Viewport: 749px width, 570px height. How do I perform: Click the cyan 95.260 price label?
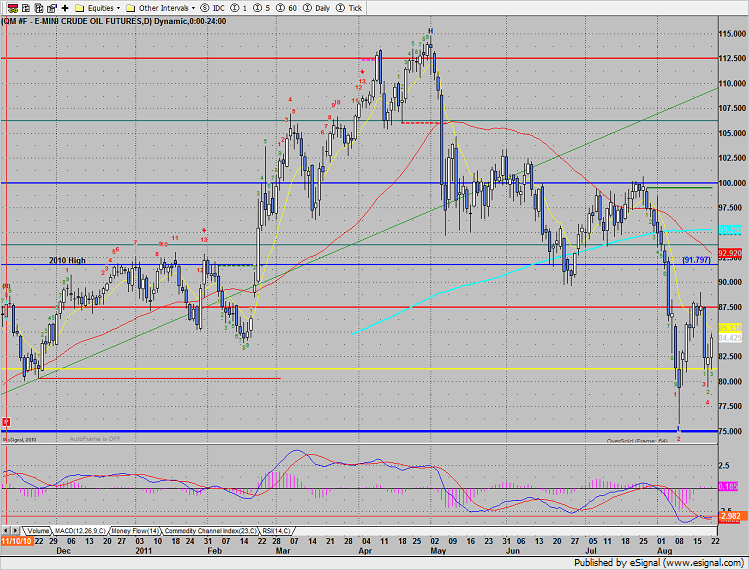[x=730, y=230]
